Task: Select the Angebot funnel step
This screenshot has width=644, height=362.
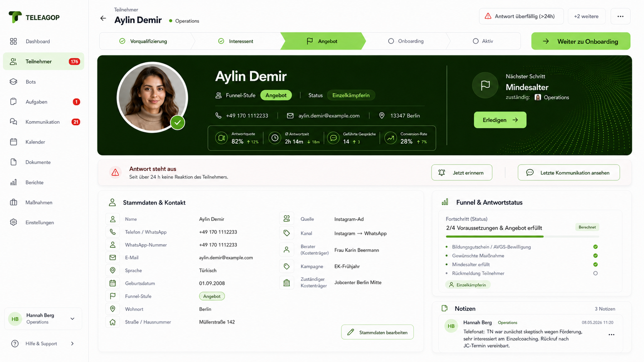Action: (x=322, y=41)
